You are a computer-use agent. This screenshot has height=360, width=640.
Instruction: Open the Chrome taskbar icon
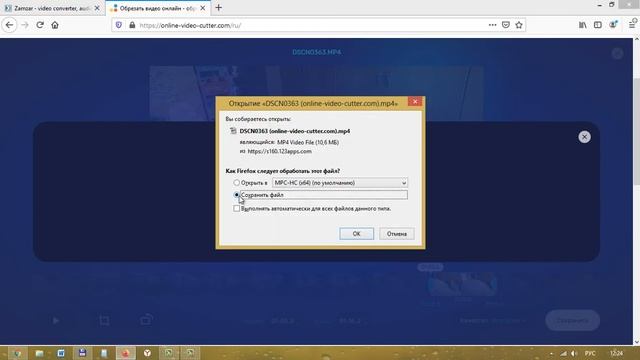[17, 353]
